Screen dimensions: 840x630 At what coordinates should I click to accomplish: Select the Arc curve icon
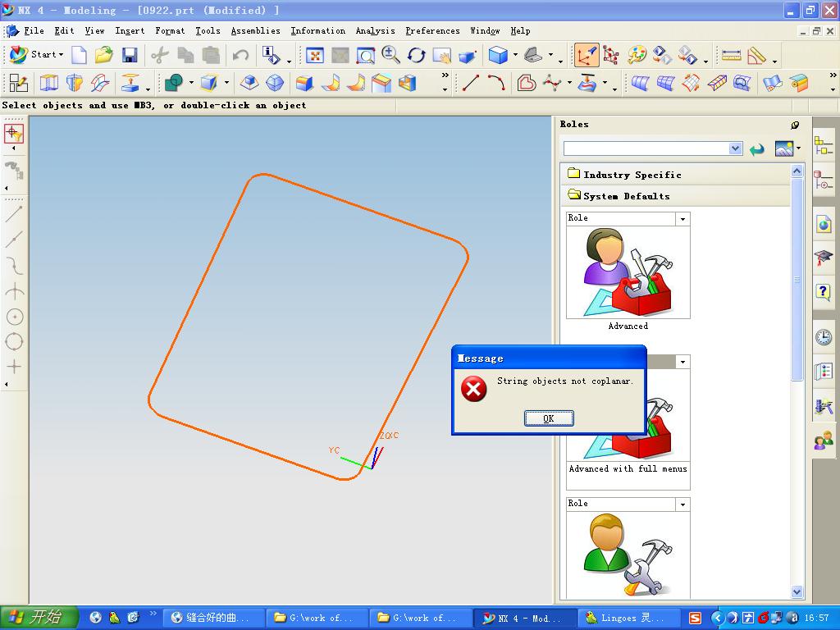[x=496, y=83]
